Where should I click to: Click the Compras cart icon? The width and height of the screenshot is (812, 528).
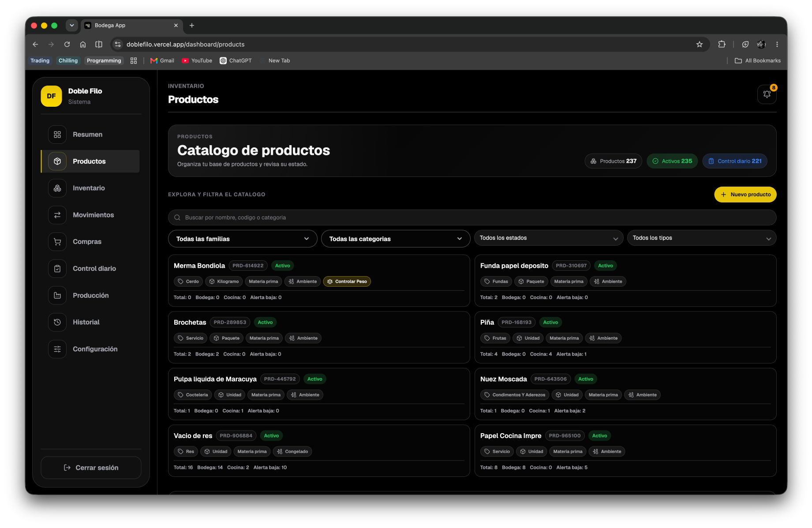(57, 242)
